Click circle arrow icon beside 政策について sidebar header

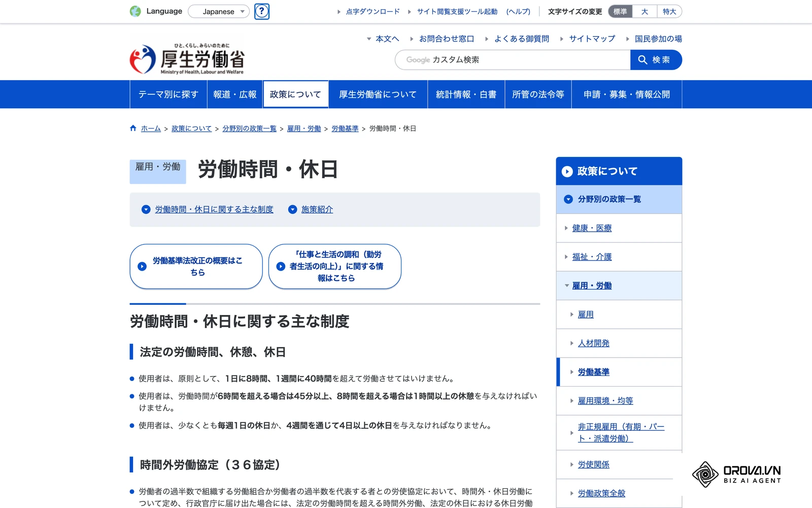point(567,172)
